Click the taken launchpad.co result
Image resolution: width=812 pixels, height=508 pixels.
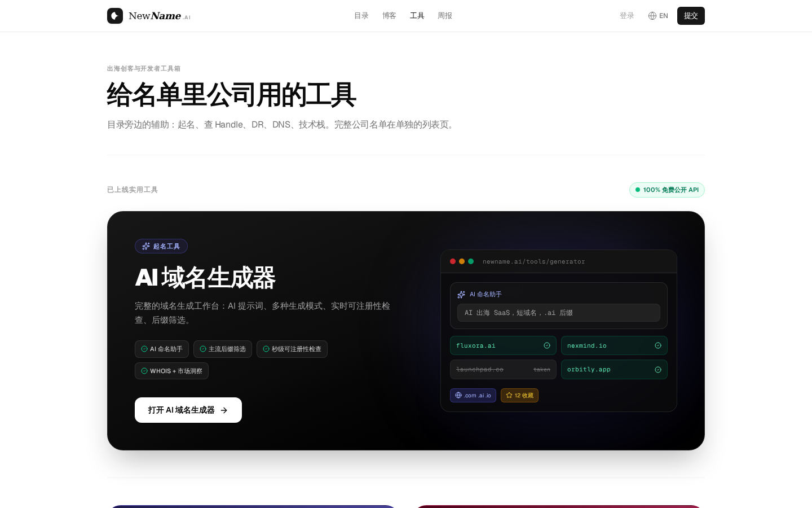503,369
